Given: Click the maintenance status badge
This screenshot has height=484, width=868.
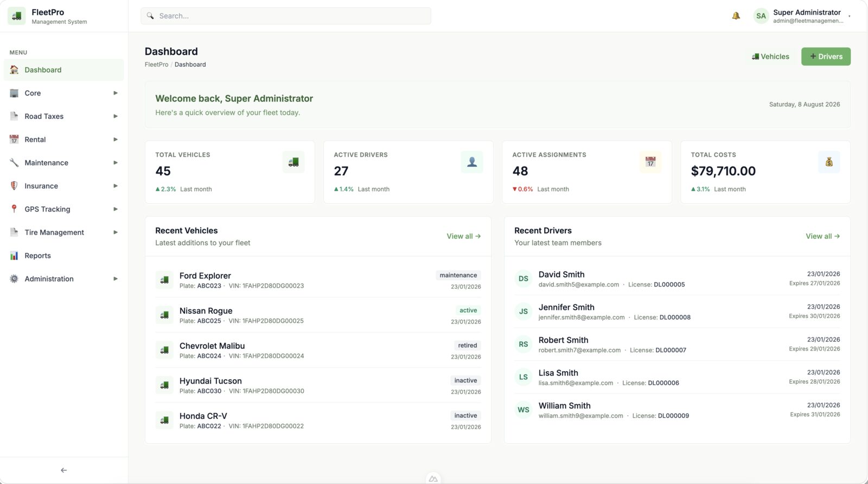Looking at the screenshot, I should 458,275.
